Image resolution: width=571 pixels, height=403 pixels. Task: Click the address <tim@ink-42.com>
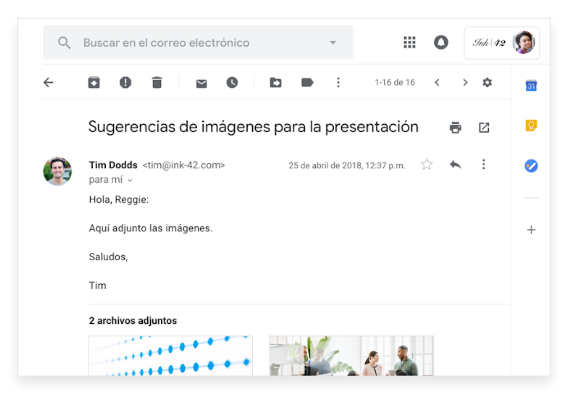pyautogui.click(x=184, y=165)
